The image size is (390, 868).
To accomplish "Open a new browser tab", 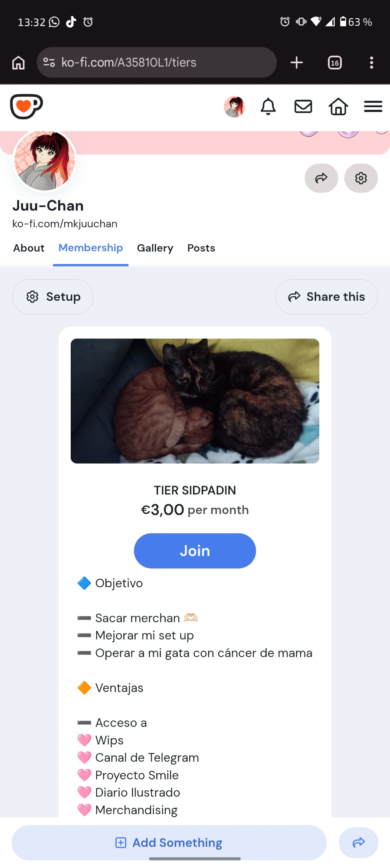I will [x=296, y=62].
